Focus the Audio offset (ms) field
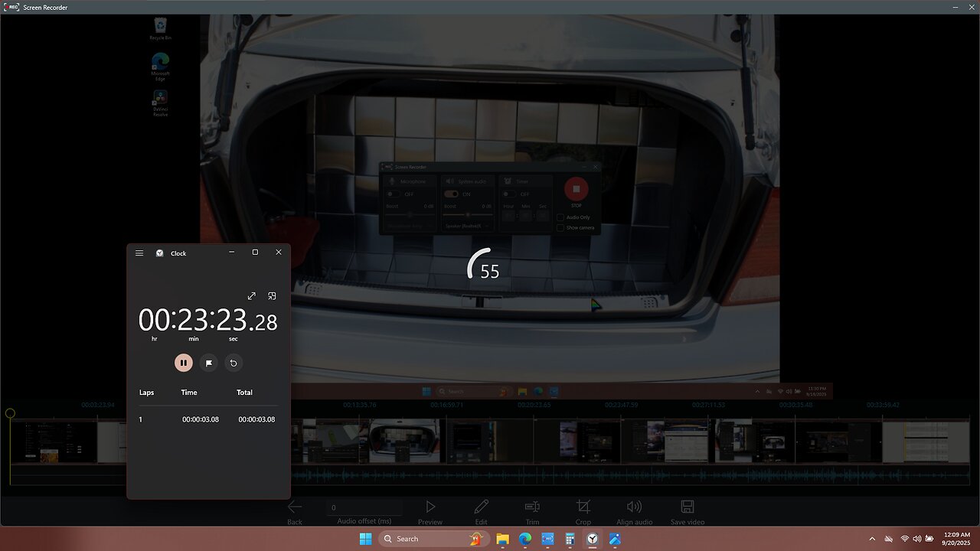This screenshot has width=980, height=551. click(366, 507)
